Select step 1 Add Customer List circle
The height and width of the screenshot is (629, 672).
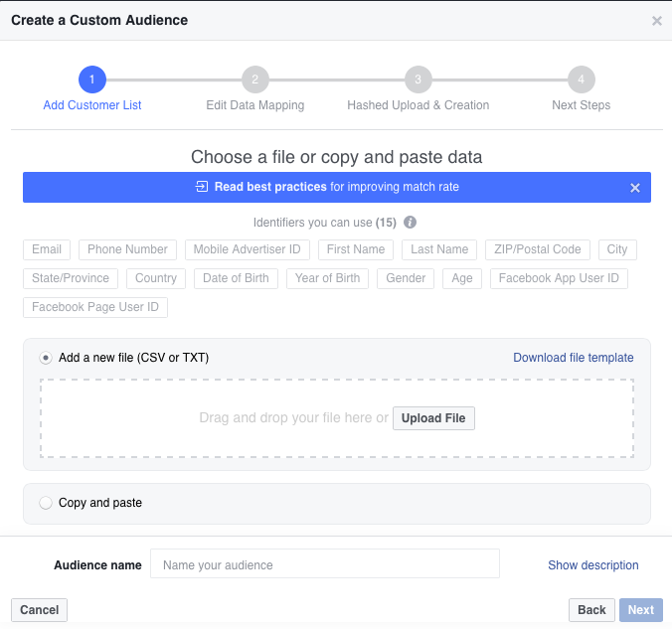(91, 79)
